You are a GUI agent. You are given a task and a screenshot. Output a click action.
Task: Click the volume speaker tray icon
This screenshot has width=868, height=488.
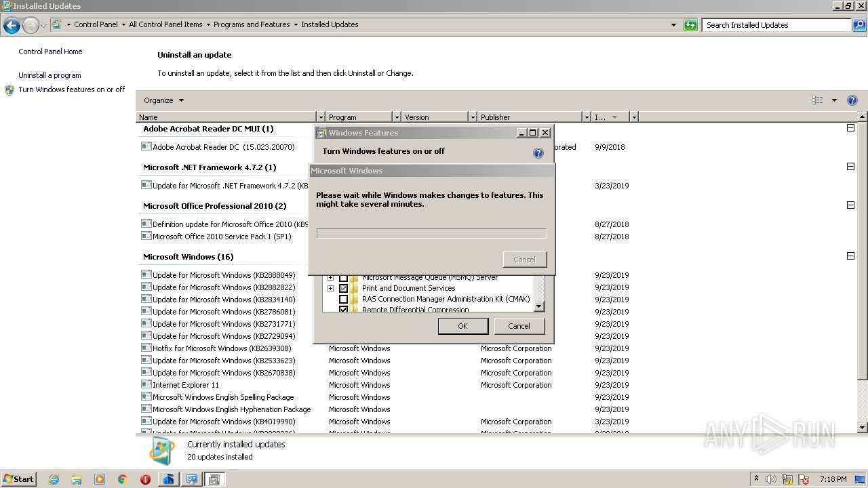[771, 479]
